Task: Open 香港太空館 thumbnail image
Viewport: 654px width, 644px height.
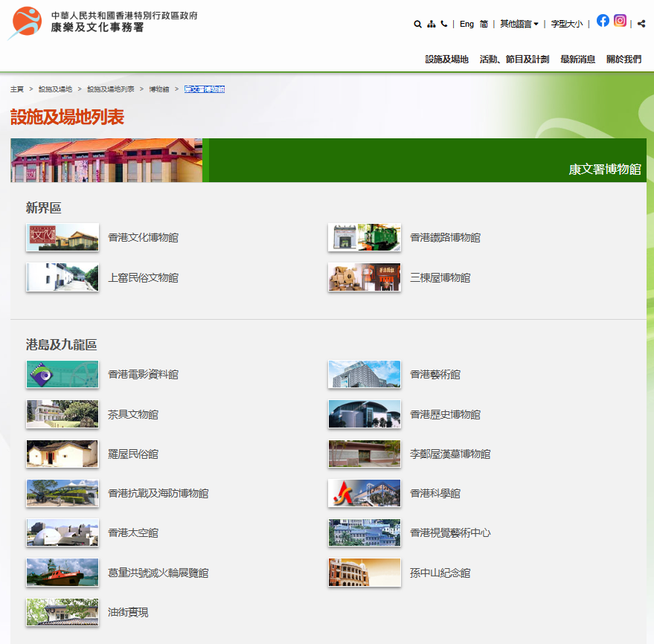Action: tap(62, 532)
